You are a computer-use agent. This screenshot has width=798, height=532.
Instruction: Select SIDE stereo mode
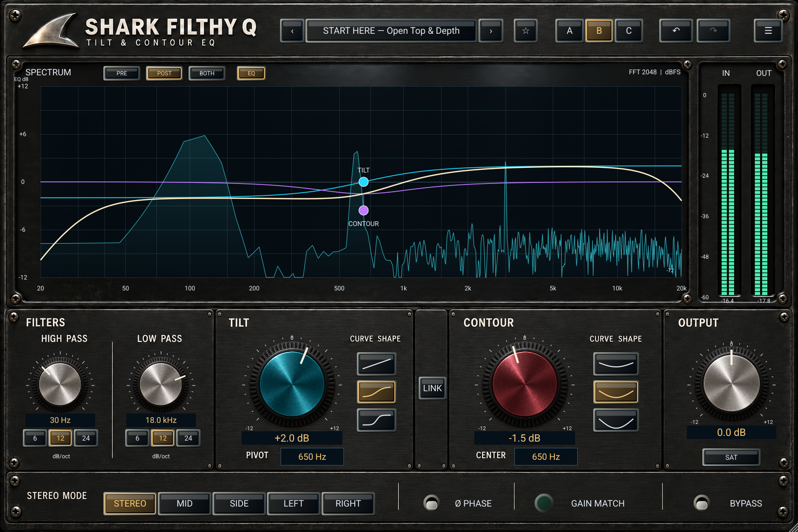[x=239, y=503]
